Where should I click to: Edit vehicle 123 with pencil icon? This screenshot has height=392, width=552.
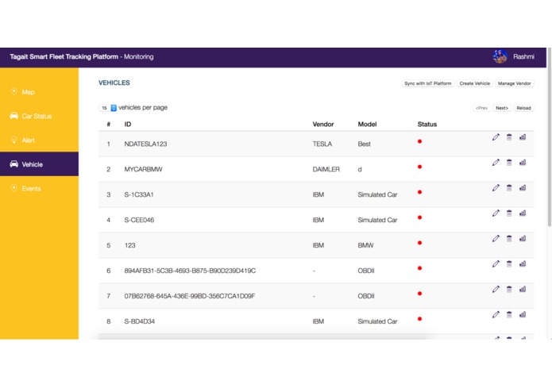tap(496, 238)
